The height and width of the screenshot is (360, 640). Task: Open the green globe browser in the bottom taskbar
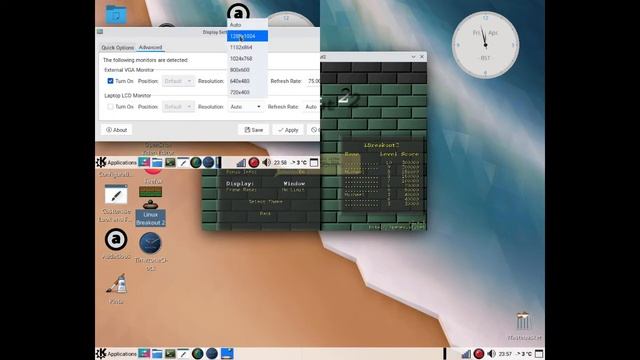coord(198,353)
